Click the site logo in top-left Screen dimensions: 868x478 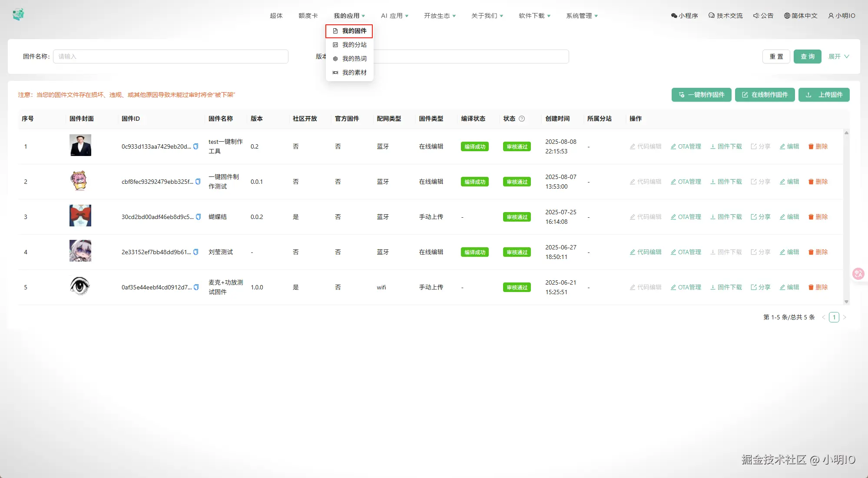(x=18, y=15)
